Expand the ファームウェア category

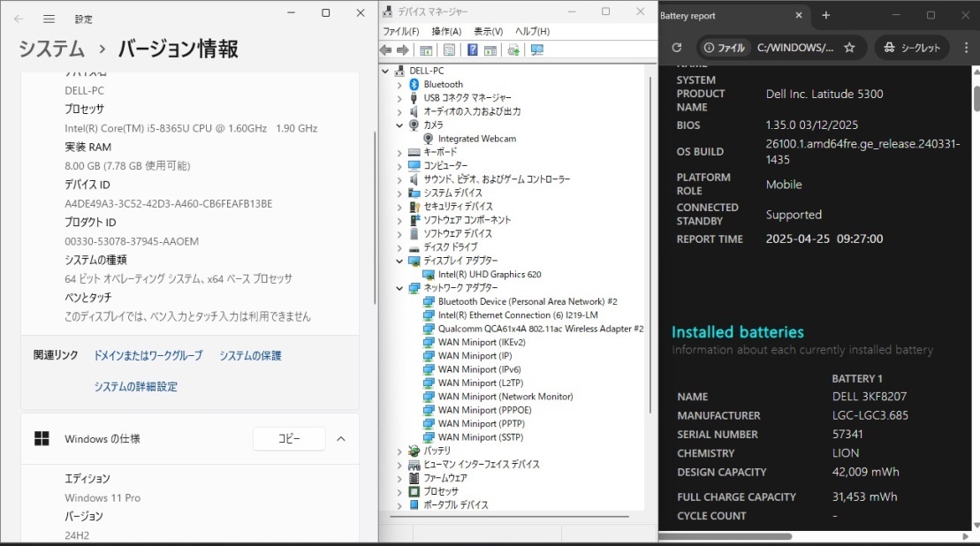[x=399, y=478]
